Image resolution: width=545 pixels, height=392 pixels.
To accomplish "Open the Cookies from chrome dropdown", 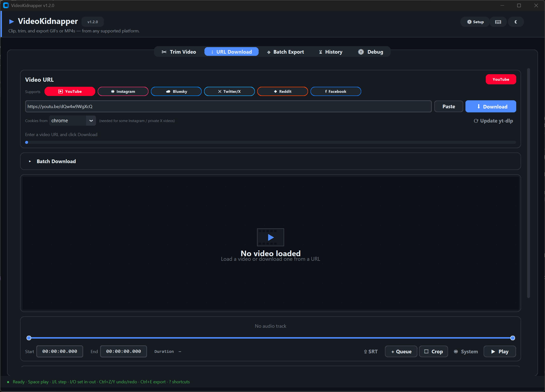I will click(x=73, y=121).
